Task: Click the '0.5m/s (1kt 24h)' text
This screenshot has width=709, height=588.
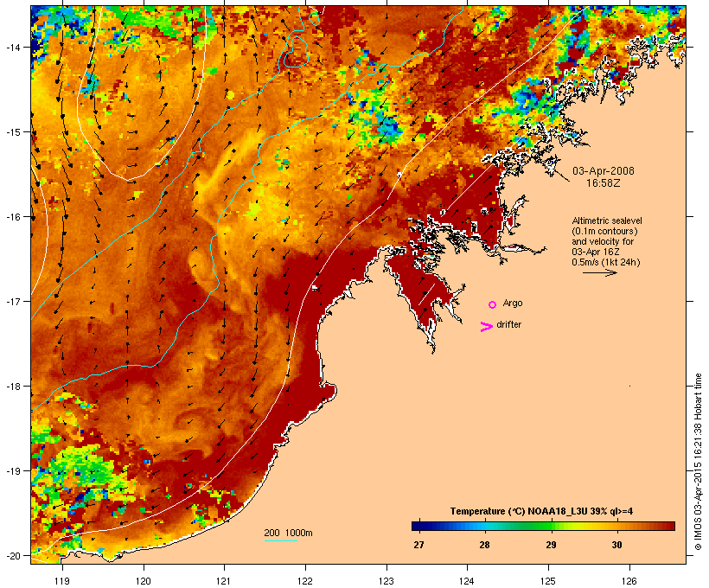Action: pos(606,262)
